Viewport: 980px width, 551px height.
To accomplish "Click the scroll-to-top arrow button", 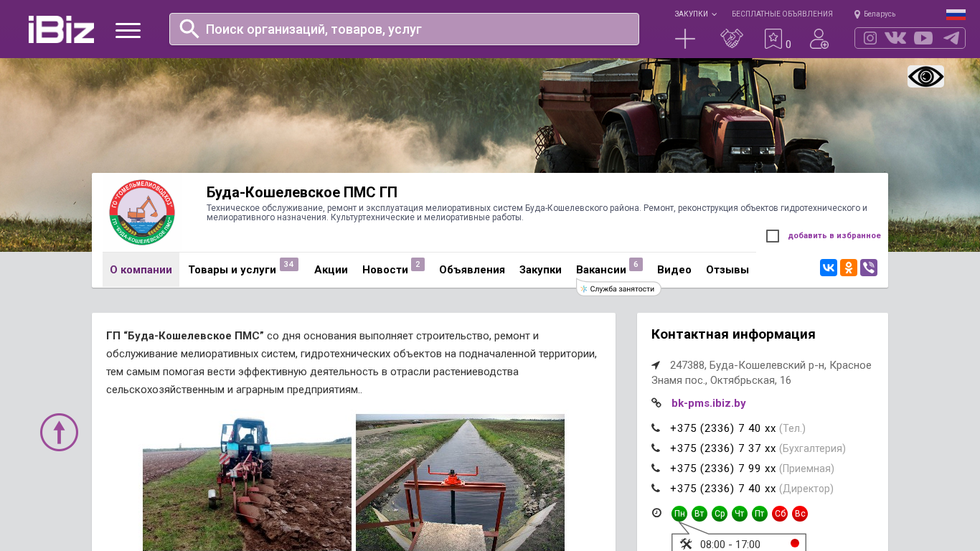I will pos(59,432).
